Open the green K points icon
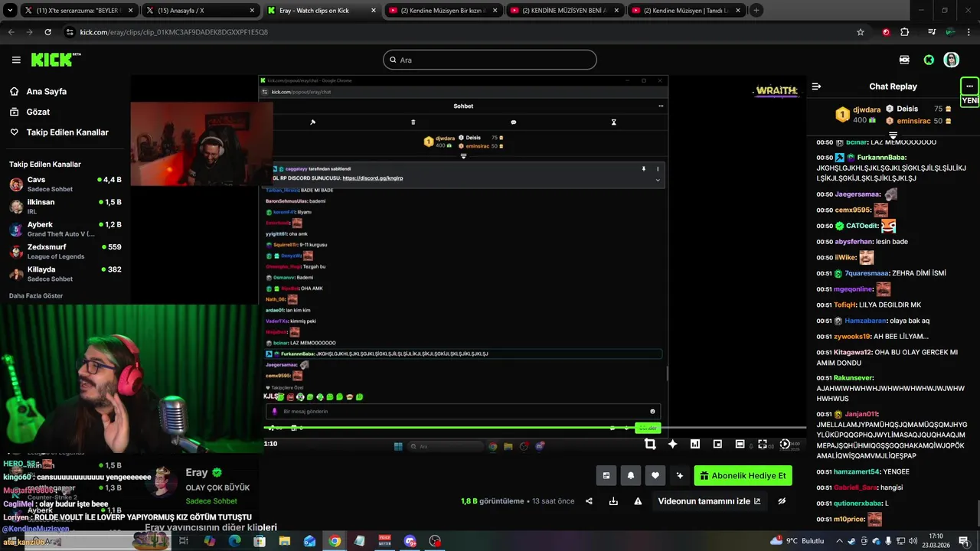Screen dimensions: 980x551 click(929, 60)
